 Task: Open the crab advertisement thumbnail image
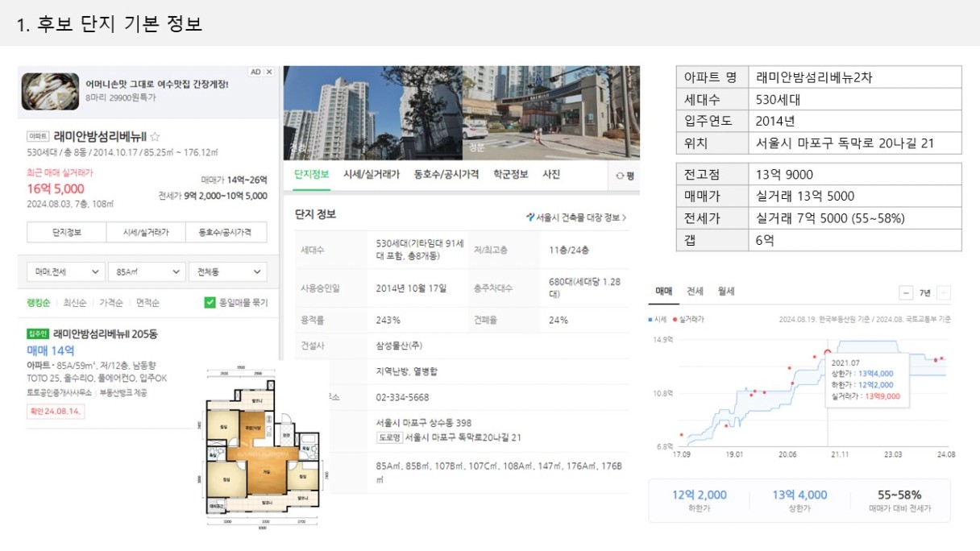point(50,91)
